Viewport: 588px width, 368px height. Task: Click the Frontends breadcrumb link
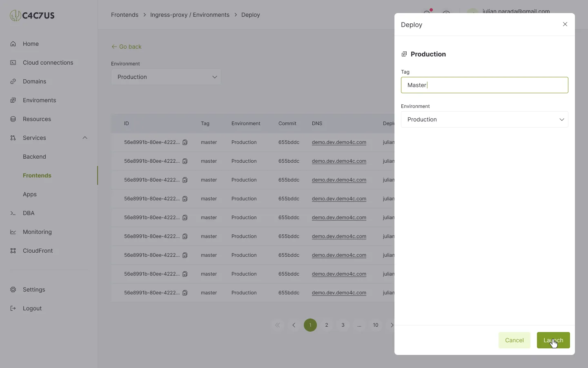(125, 15)
